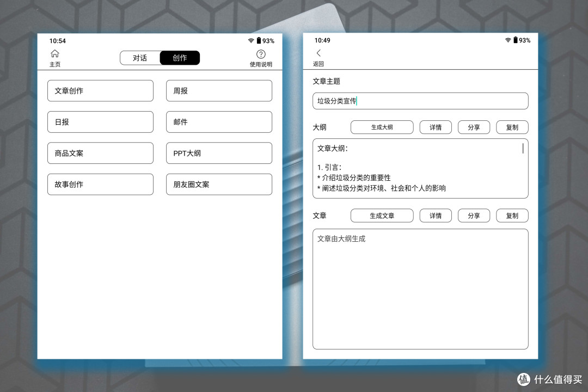Screen dimensions: 588x392
Task: Open 使用说明 help icon
Action: click(x=261, y=54)
